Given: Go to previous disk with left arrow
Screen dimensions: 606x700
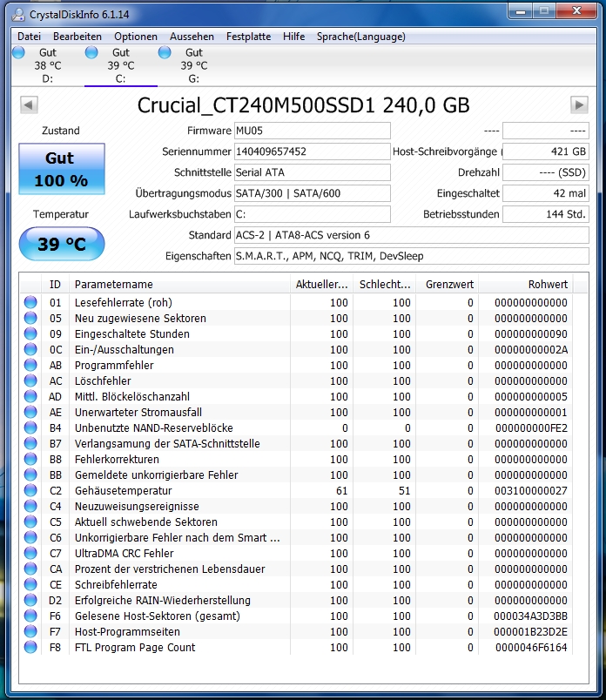Looking at the screenshot, I should (29, 104).
